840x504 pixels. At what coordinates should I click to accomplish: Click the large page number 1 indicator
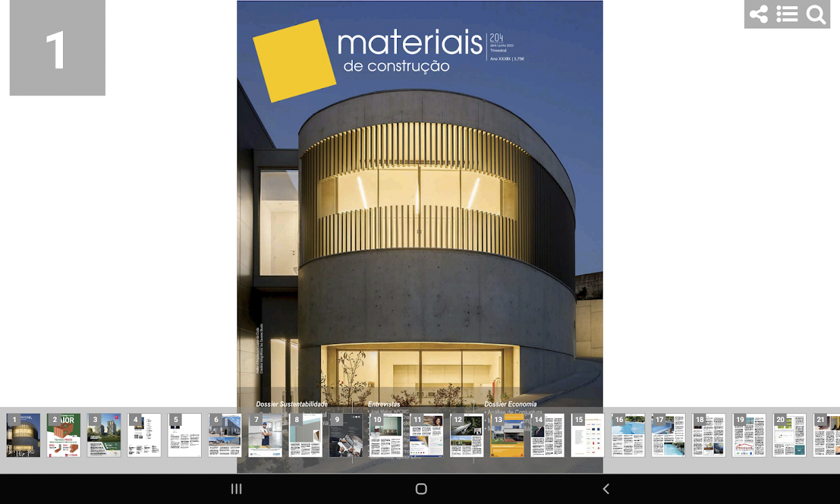(x=57, y=48)
